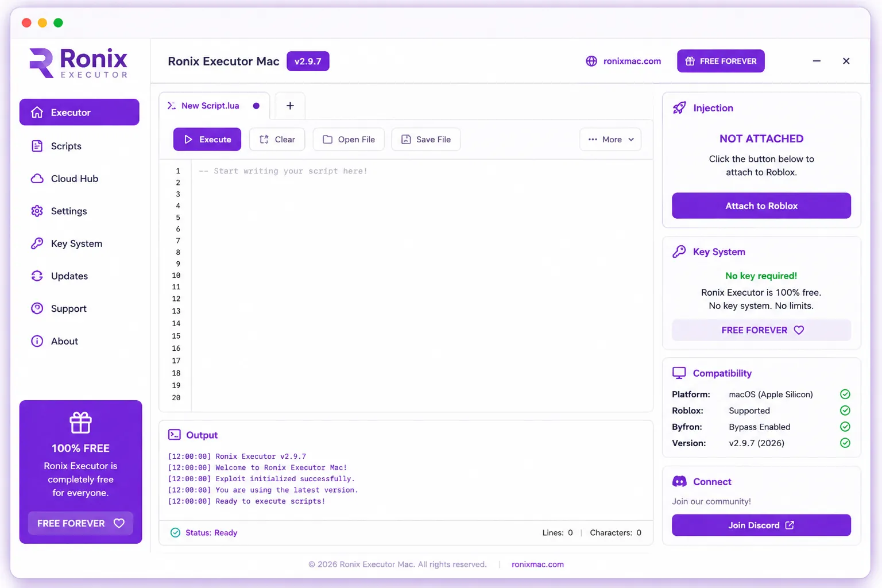Click the Attach to Roblox button

coord(761,206)
